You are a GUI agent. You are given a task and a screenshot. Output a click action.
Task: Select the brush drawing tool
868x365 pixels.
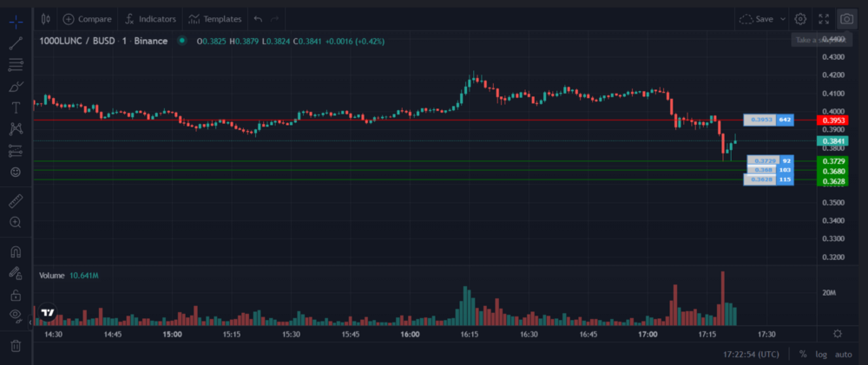(x=16, y=87)
